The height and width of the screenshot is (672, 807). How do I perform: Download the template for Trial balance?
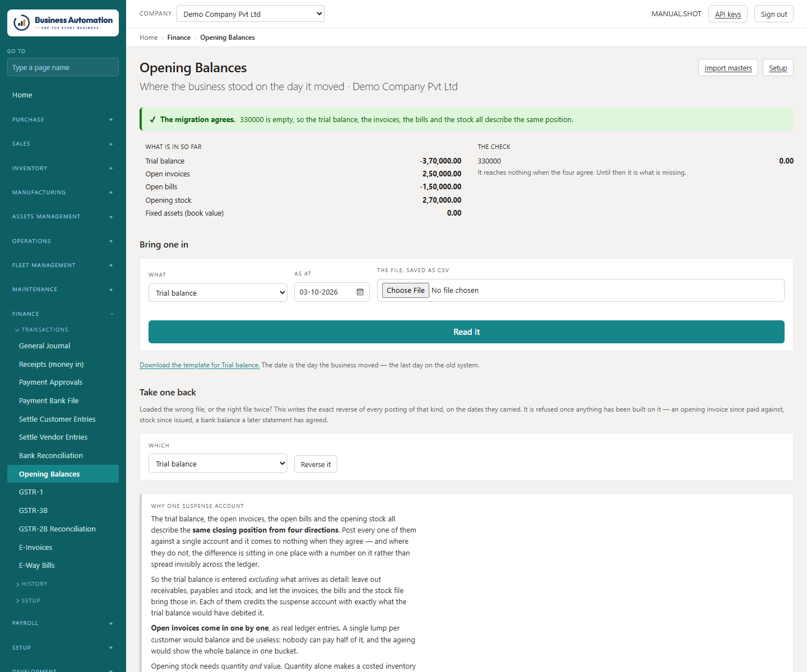click(x=200, y=365)
